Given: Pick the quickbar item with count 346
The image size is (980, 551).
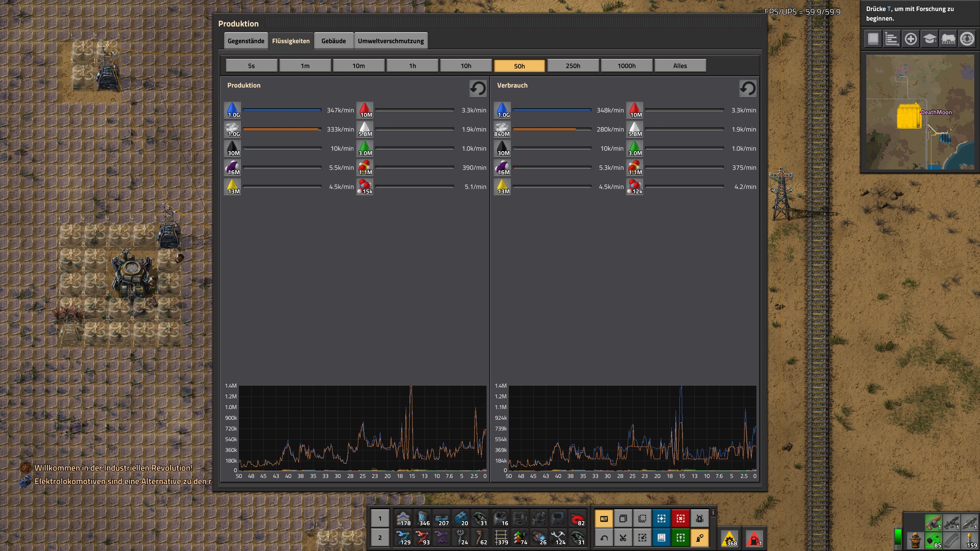Looking at the screenshot, I should point(423,518).
